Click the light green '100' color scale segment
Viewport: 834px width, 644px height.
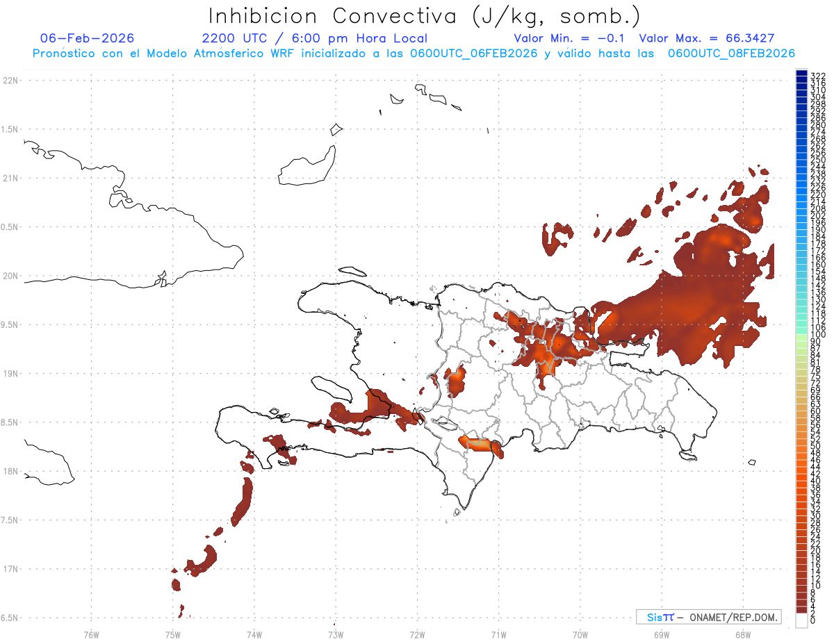801,336
